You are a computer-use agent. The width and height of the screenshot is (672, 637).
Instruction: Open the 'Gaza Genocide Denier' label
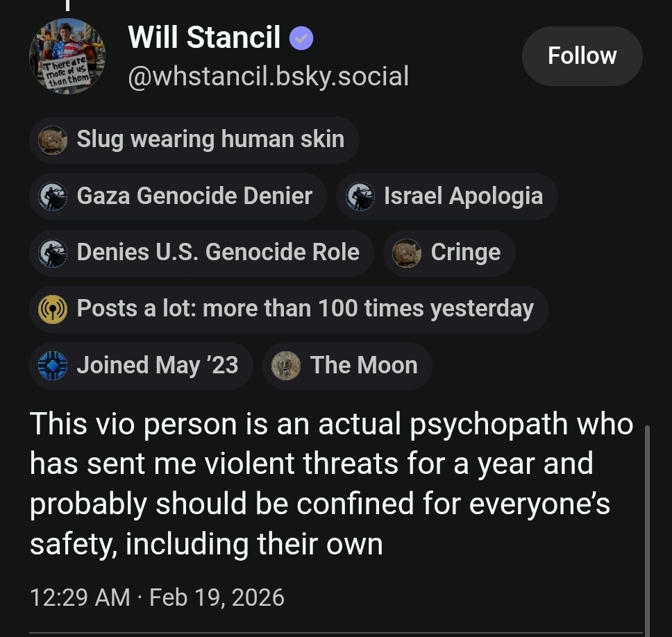click(x=194, y=196)
